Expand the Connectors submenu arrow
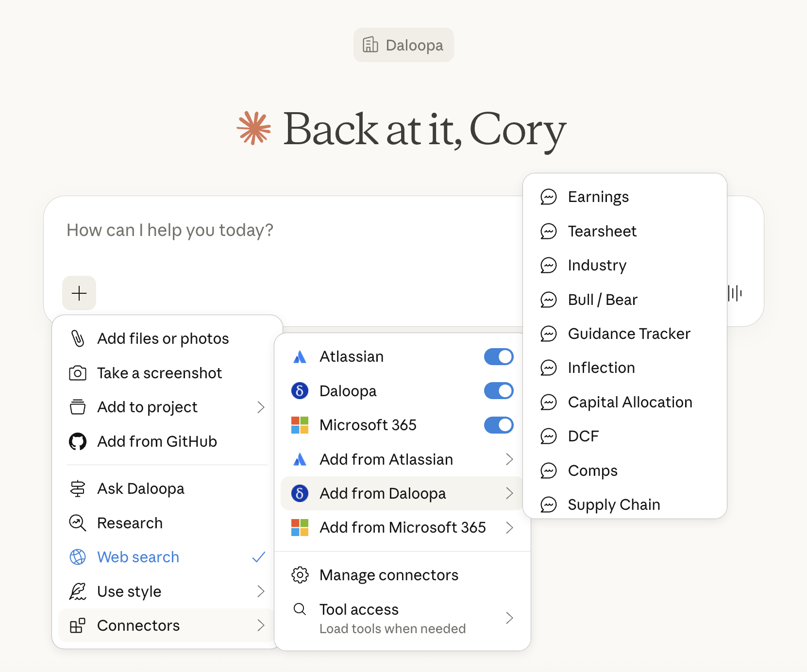Viewport: 807px width, 672px height. tap(261, 625)
